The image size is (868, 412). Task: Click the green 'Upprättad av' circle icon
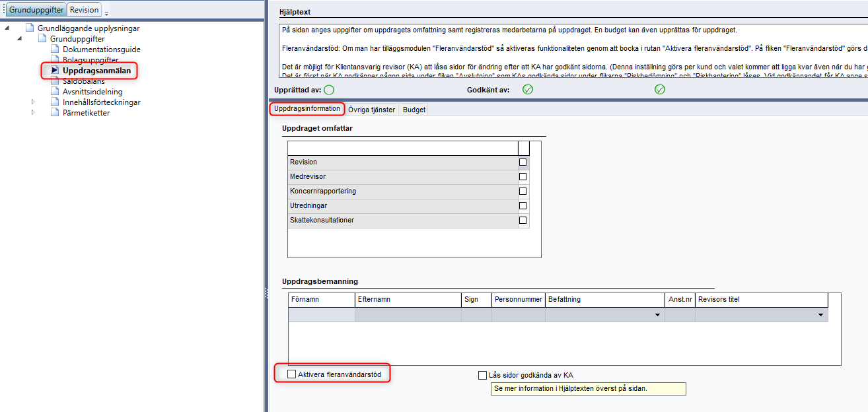click(x=329, y=90)
